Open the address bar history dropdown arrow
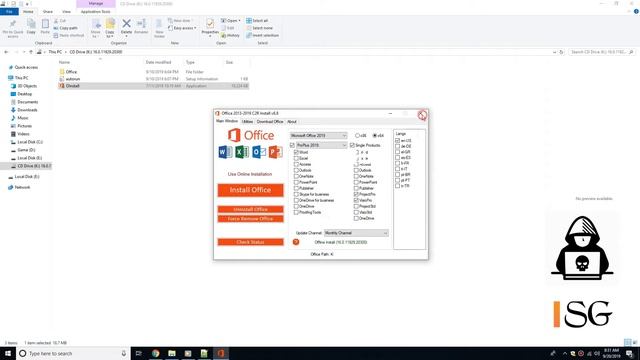 (554, 52)
